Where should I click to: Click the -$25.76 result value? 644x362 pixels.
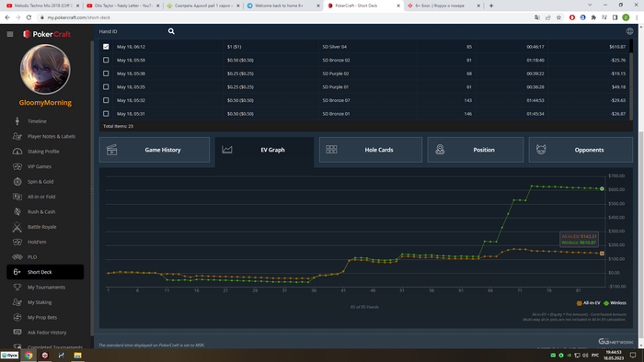(x=617, y=60)
